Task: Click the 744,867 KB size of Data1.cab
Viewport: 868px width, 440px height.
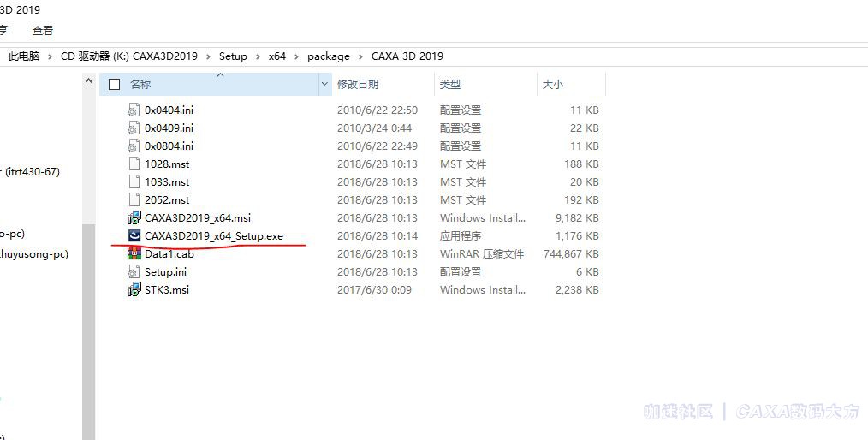Action: (x=571, y=254)
